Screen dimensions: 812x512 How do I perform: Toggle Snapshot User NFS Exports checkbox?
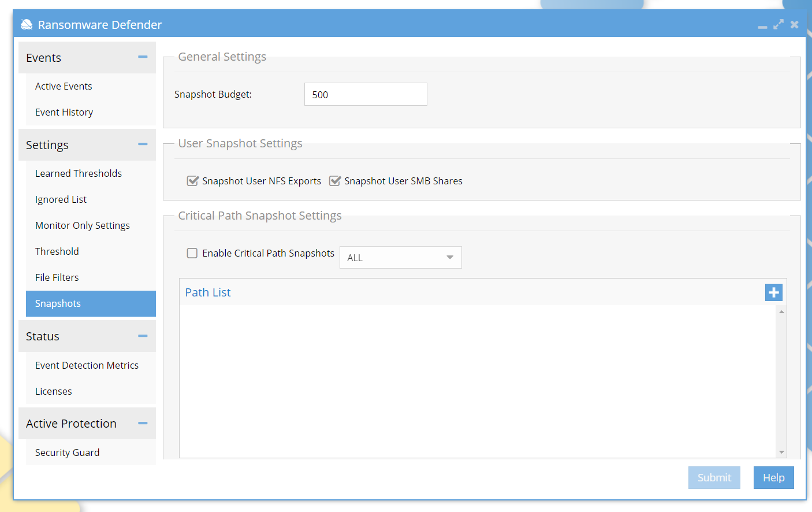click(x=193, y=181)
